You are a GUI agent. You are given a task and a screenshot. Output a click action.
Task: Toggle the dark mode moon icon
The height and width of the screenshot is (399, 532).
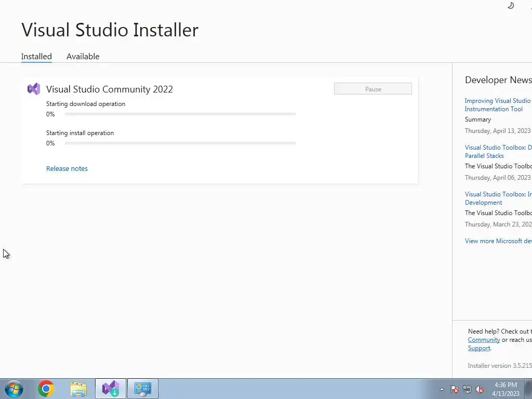(x=511, y=5)
